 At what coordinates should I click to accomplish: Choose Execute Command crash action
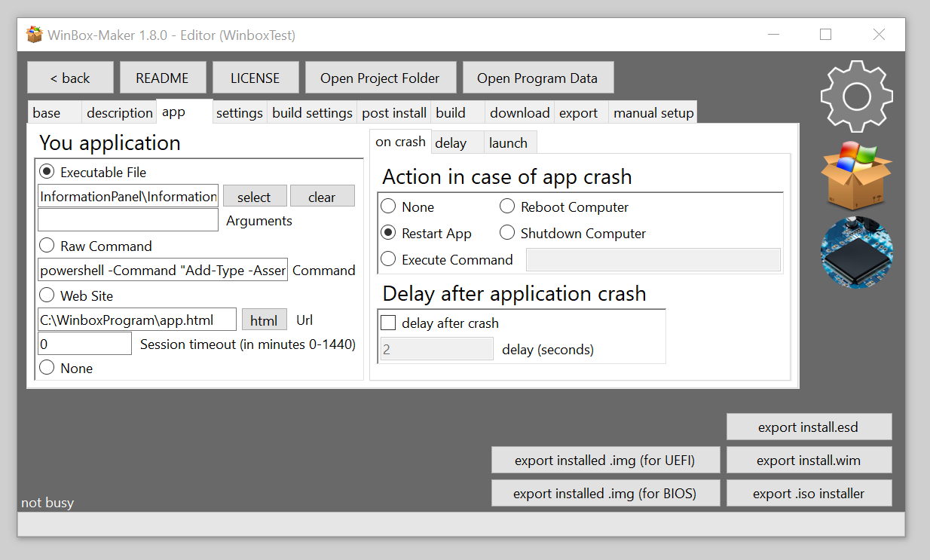tap(388, 259)
